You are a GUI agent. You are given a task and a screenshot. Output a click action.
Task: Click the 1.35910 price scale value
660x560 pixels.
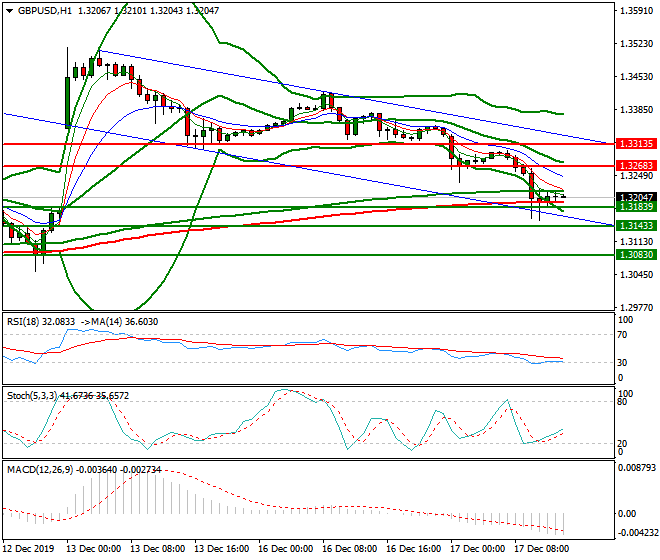click(636, 11)
